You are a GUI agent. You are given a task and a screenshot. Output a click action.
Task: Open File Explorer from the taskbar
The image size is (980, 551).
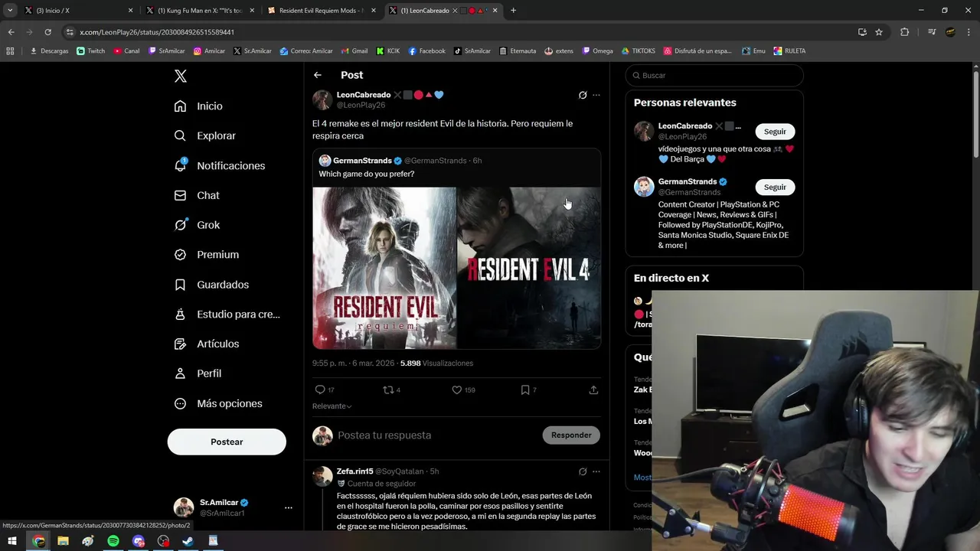coord(63,541)
